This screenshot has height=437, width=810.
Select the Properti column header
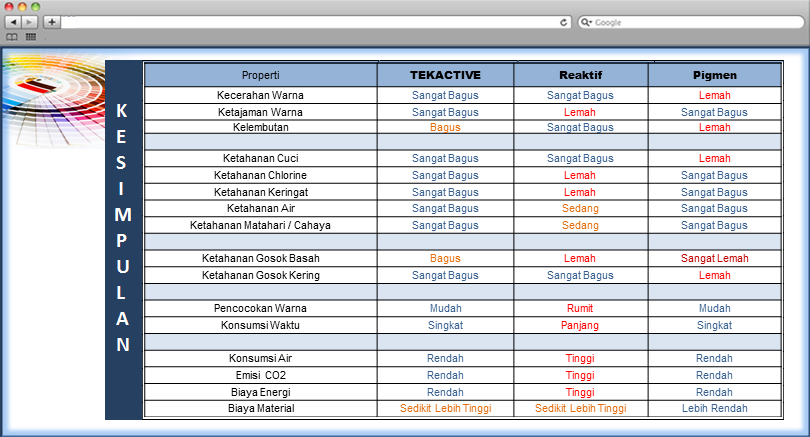pos(261,75)
